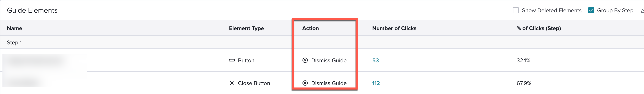Image resolution: width=644 pixels, height=94 pixels.
Task: Click the Close Button X icon
Action: coord(232,83)
